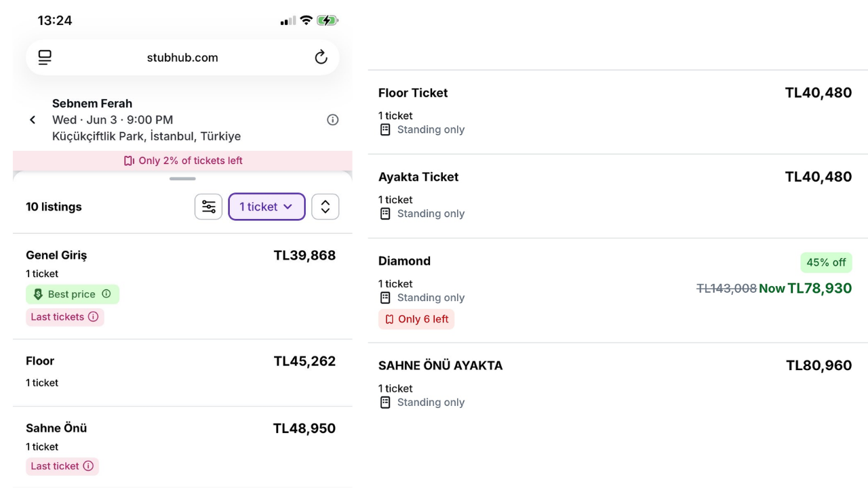Click the Wed · Jun 3 · 9:00 PM date

[113, 120]
